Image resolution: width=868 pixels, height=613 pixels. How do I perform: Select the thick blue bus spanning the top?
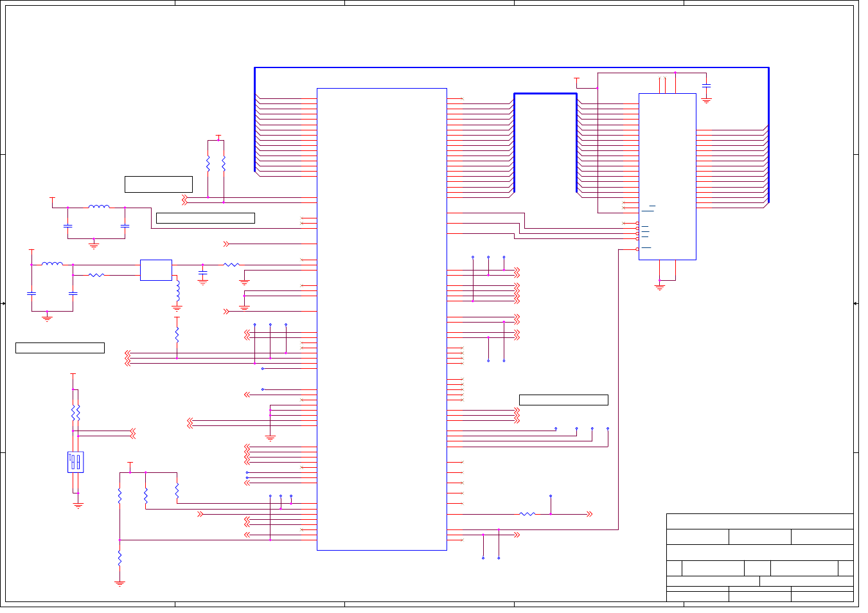click(511, 67)
